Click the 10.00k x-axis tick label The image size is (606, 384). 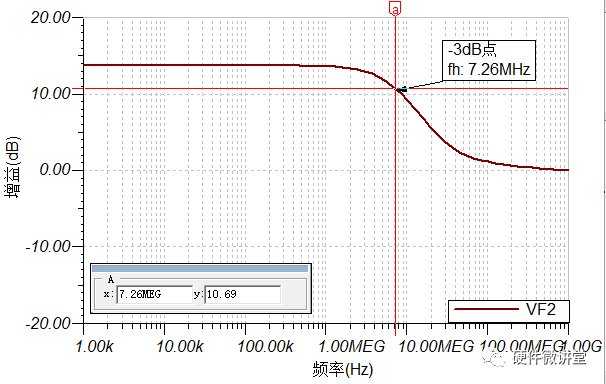tap(179, 346)
